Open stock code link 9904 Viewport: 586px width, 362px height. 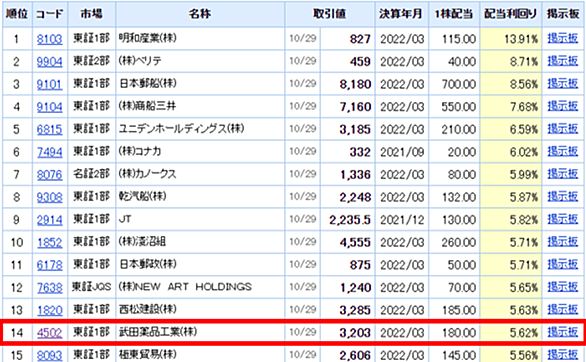tap(50, 62)
